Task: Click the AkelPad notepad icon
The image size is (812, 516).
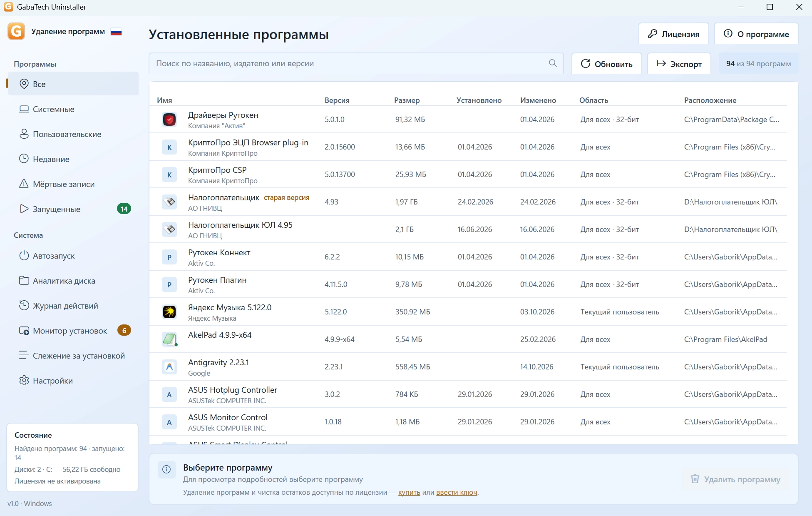Action: point(169,339)
